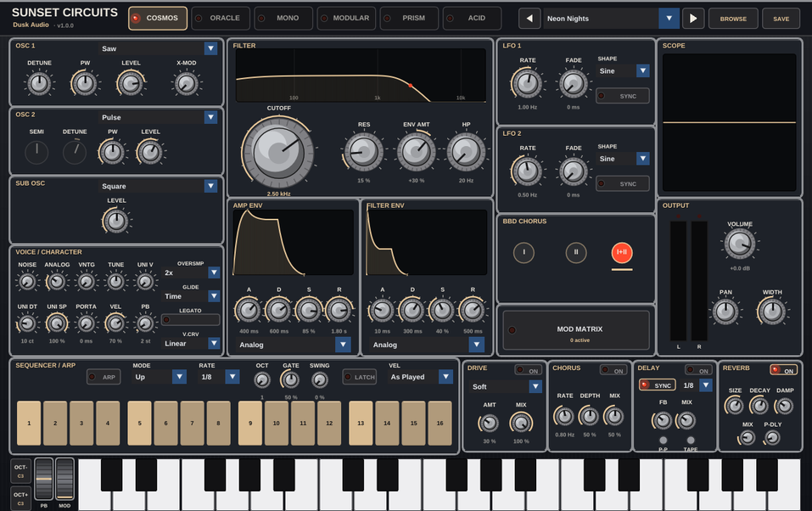Open the Sub Osc Square waveform dropdown
This screenshot has width=812, height=511.
pos(158,187)
